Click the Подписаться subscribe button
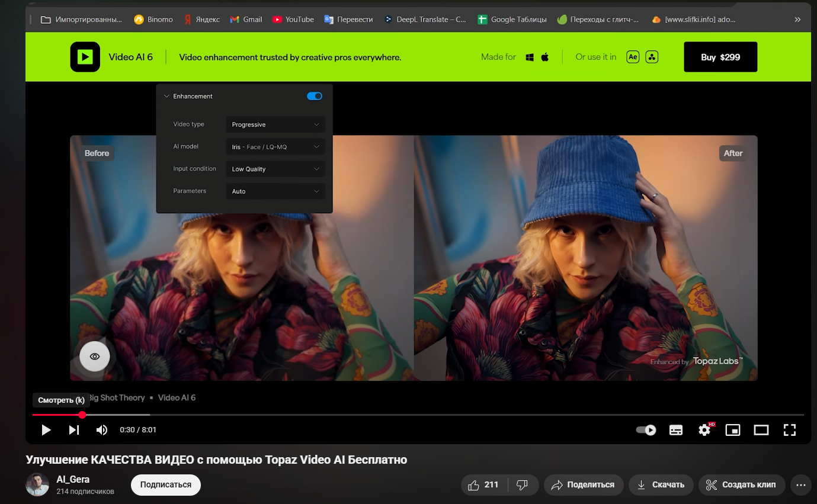This screenshot has width=817, height=504. click(166, 484)
